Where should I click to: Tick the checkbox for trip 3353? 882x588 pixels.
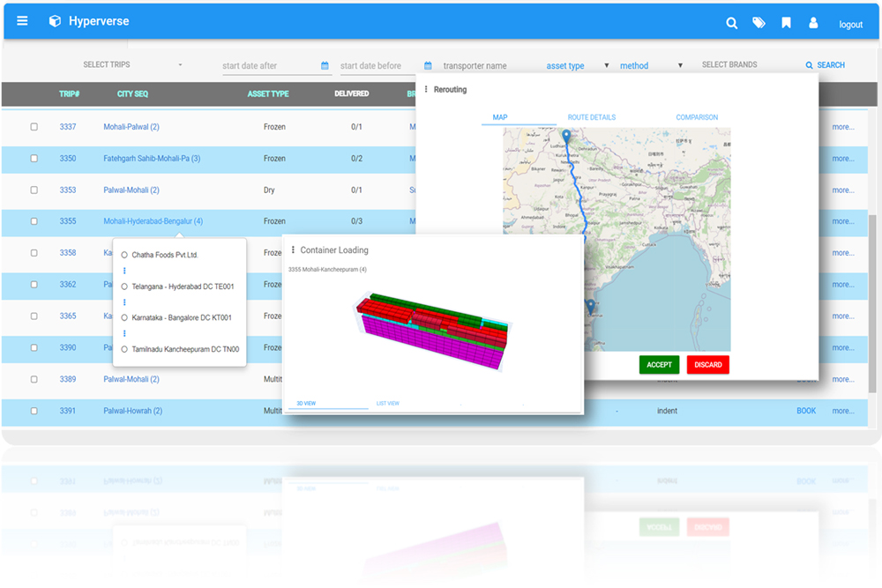[34, 190]
